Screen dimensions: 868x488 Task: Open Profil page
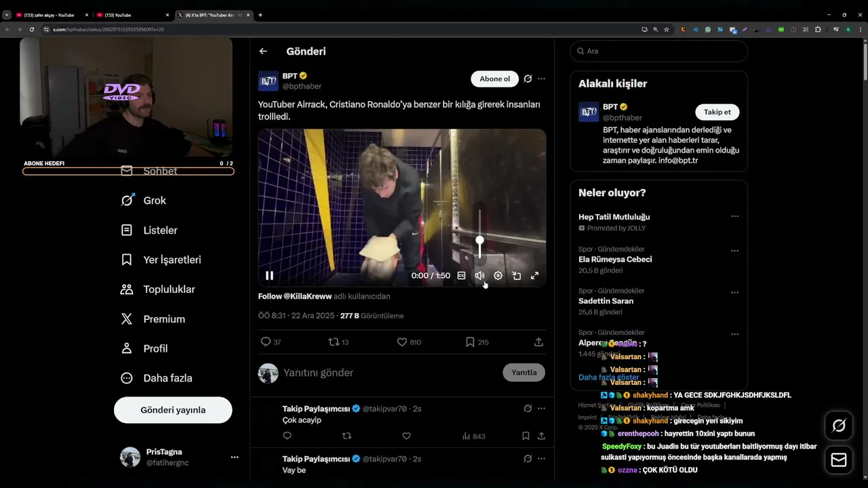coord(144,348)
